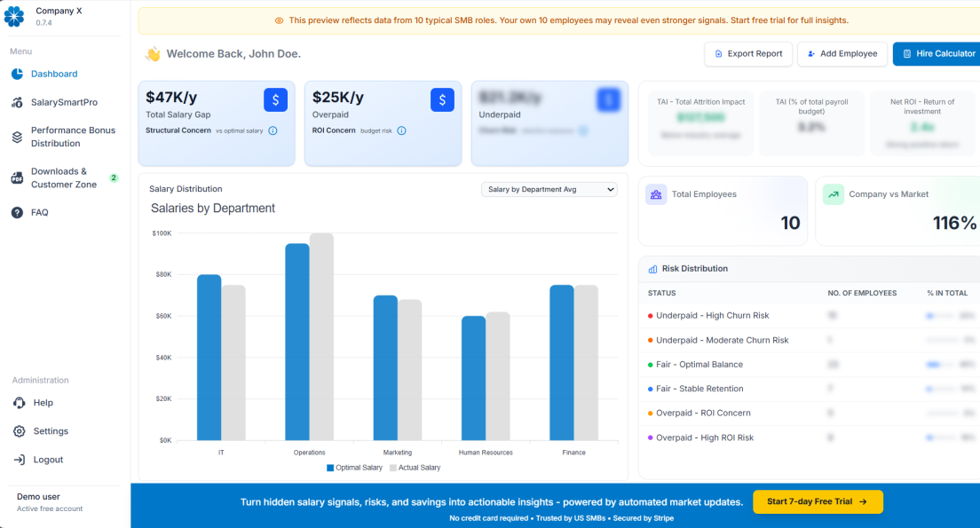Select Underpaid - High Churn Risk row
This screenshot has width=980, height=528.
point(712,316)
